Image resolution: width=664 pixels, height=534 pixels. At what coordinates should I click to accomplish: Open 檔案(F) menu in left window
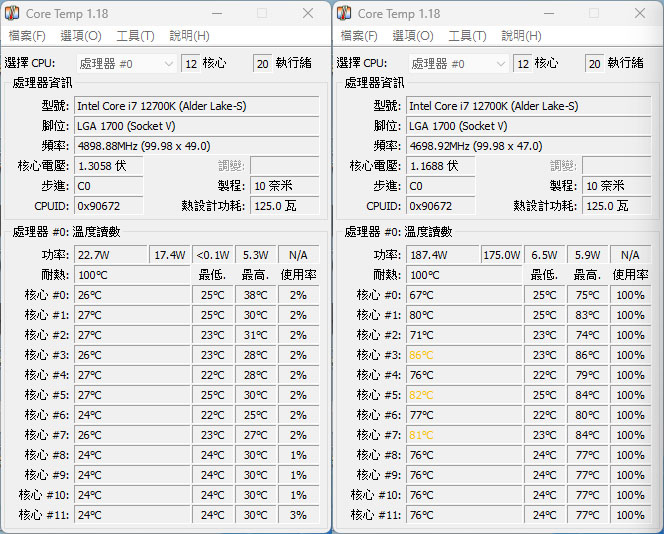pyautogui.click(x=27, y=36)
